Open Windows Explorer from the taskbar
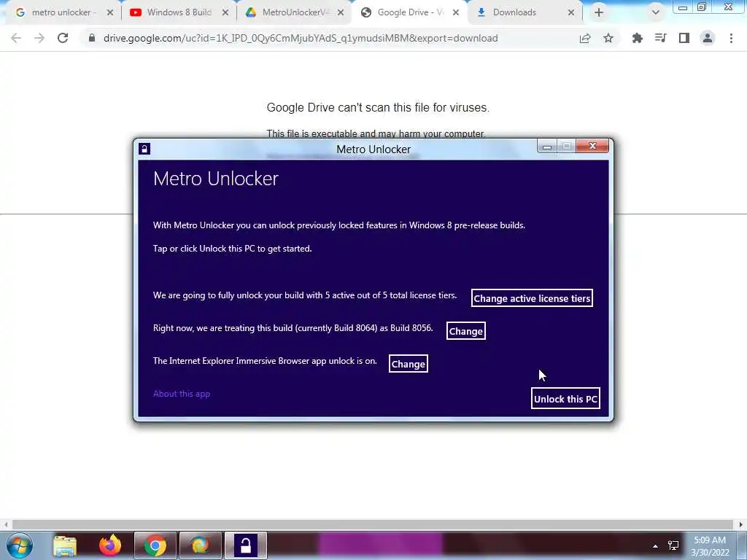The height and width of the screenshot is (560, 747). coord(65,545)
